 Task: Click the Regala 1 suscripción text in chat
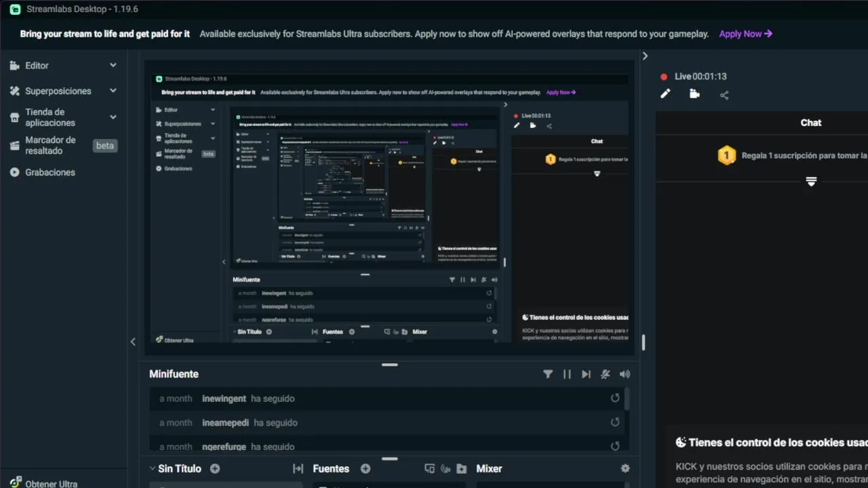pyautogui.click(x=804, y=155)
